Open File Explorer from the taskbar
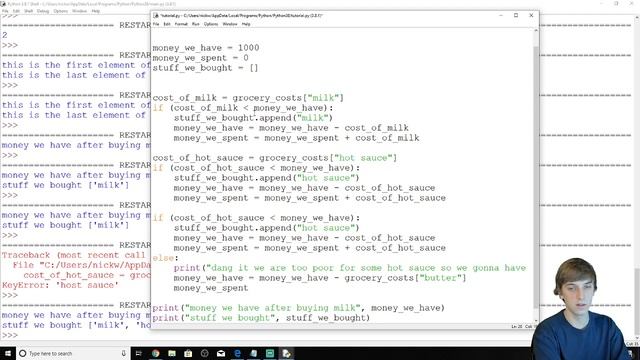Screen dimensions: 640x360 (x=172, y=353)
